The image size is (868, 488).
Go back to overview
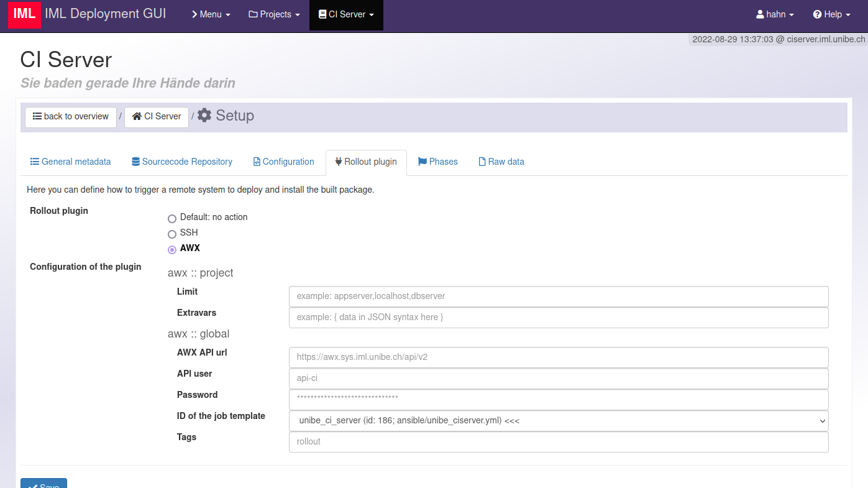(x=71, y=117)
